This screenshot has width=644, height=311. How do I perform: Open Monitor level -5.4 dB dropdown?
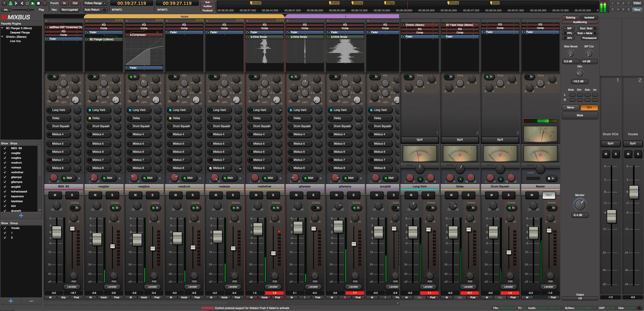(x=580, y=215)
